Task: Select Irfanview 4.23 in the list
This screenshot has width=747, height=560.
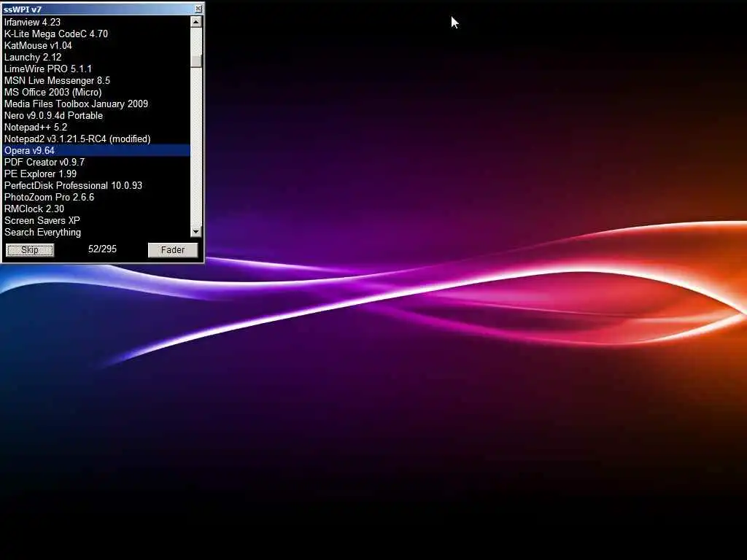Action: coord(97,22)
